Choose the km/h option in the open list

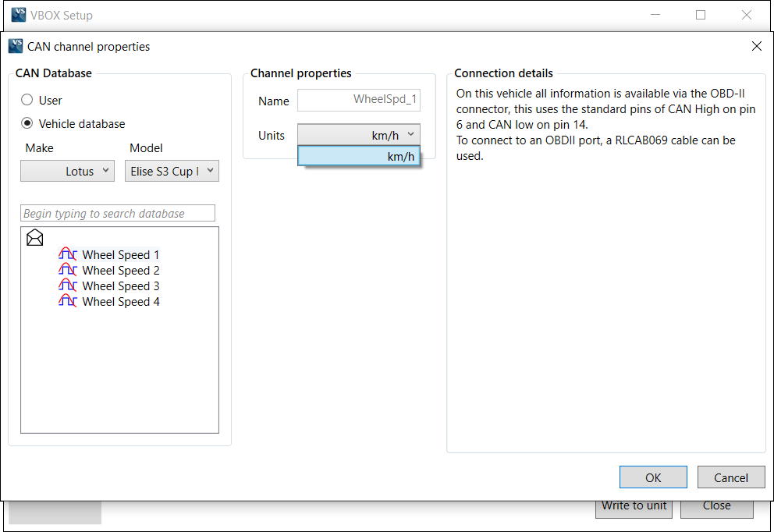359,157
